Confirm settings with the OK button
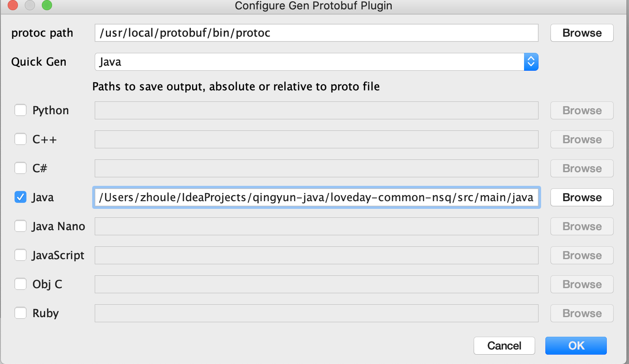 (x=576, y=346)
